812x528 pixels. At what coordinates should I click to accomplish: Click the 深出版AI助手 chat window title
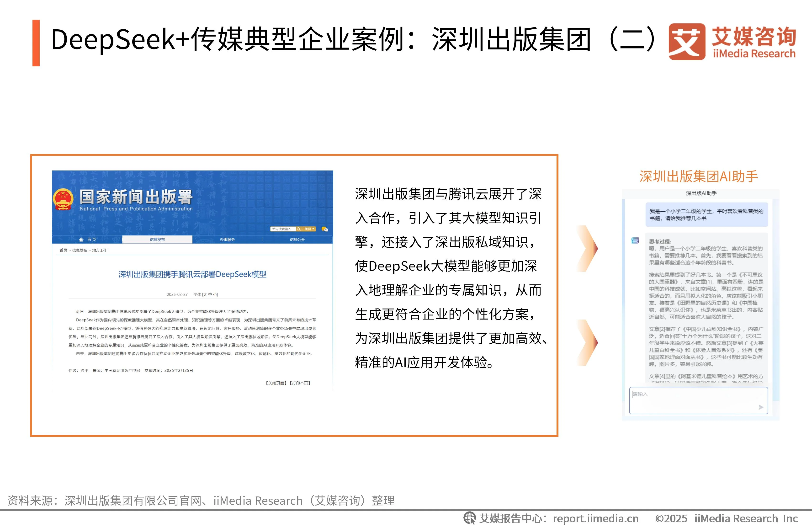click(x=701, y=193)
